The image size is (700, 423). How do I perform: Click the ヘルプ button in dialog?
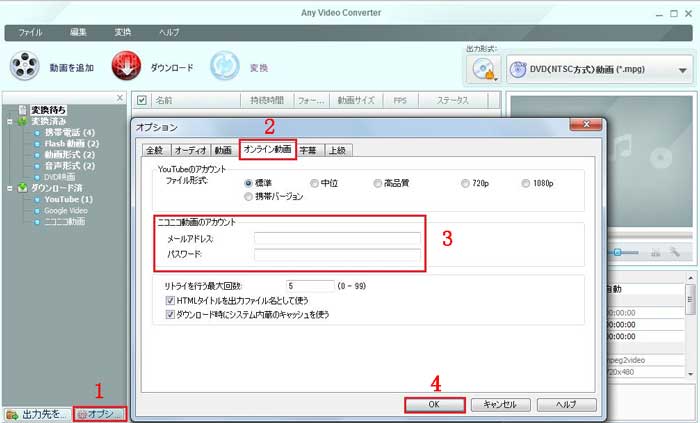(566, 405)
